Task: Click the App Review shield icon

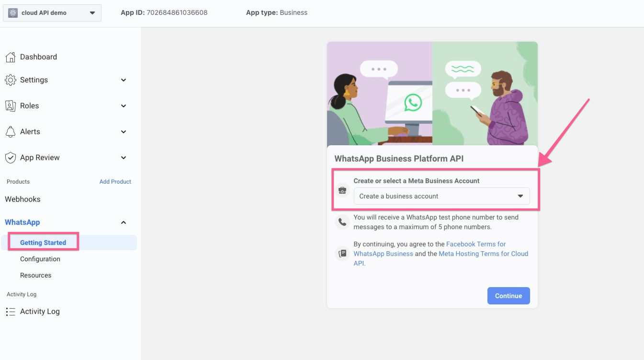Action: 10,158
